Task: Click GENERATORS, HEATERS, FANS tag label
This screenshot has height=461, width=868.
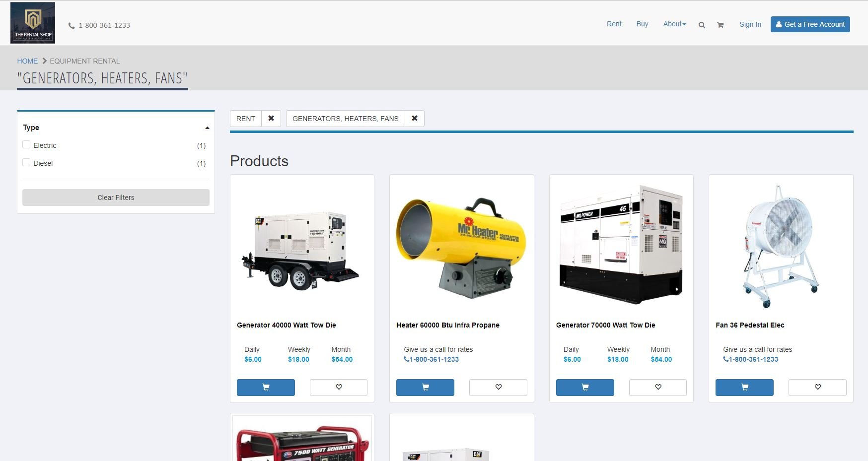Action: click(x=345, y=119)
